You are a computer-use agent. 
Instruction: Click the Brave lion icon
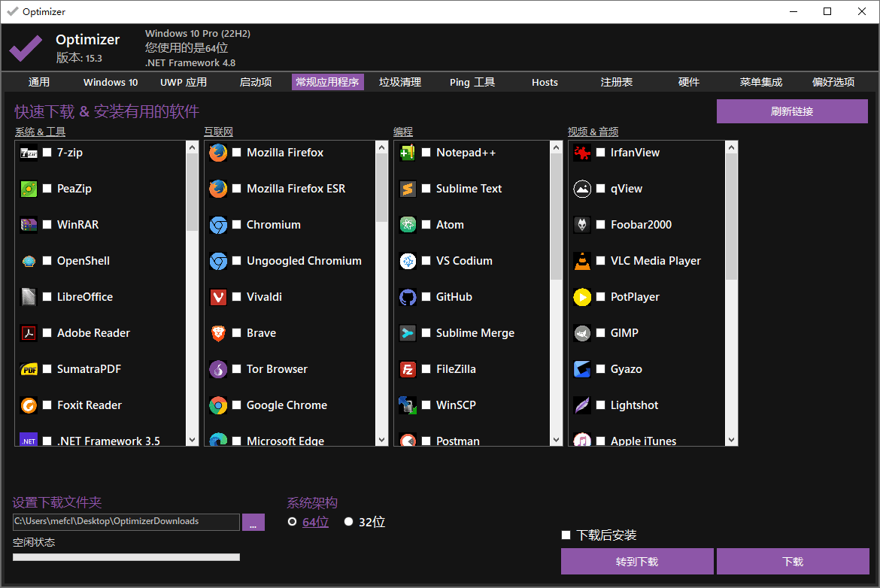click(x=218, y=332)
